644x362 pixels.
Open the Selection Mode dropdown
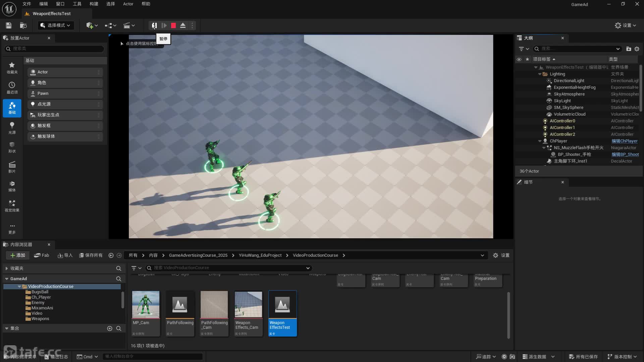click(x=56, y=25)
